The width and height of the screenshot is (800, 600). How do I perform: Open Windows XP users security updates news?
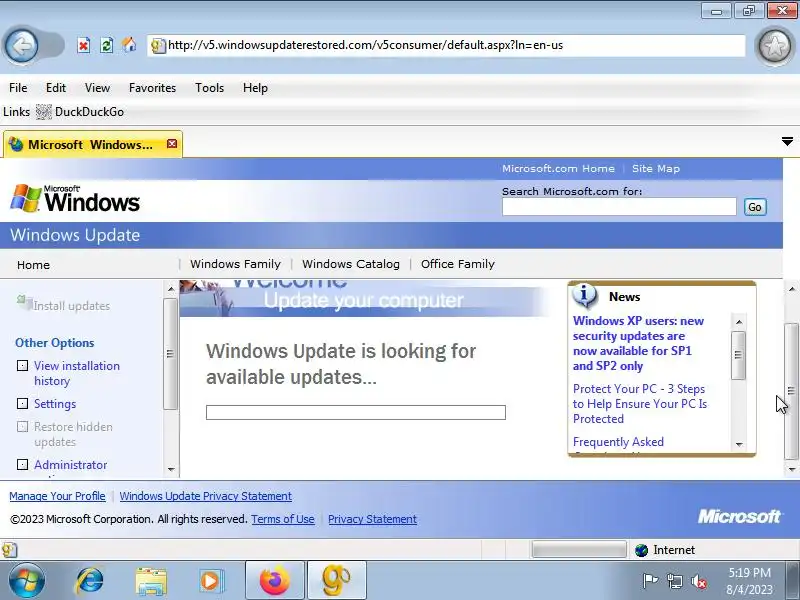[x=638, y=343]
